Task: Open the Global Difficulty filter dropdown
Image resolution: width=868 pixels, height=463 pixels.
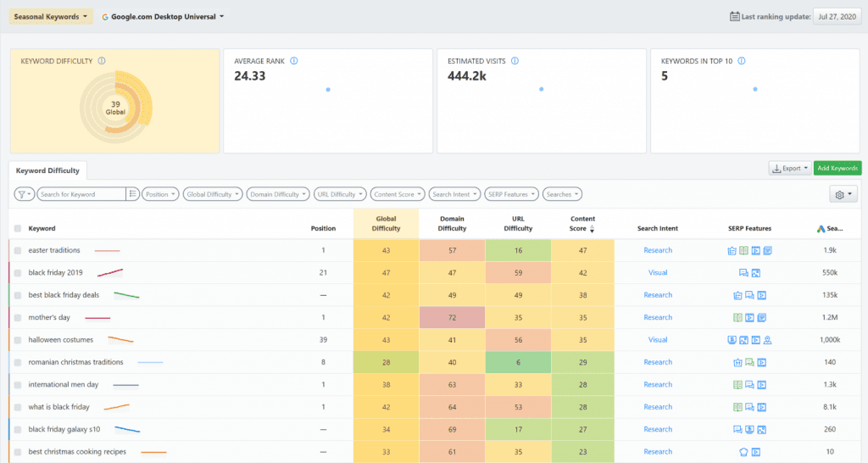Action: (x=214, y=194)
